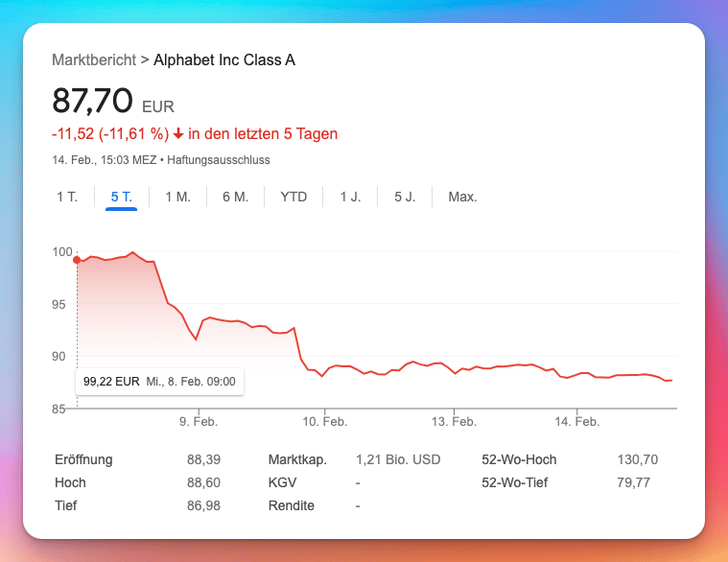The height and width of the screenshot is (562, 728).
Task: Click the 14. Feb., 15:03 MEZ timestamp
Action: [104, 160]
